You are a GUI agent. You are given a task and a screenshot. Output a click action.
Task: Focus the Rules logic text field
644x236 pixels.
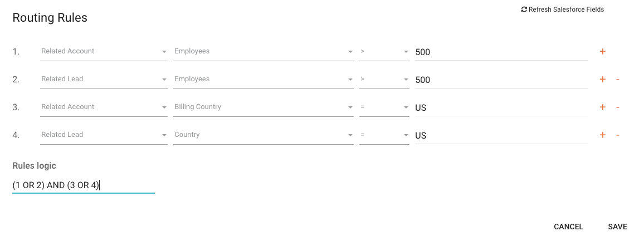(x=84, y=185)
